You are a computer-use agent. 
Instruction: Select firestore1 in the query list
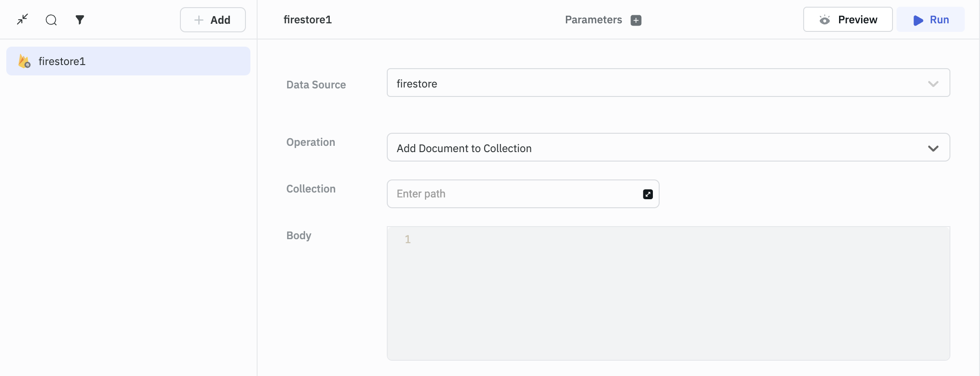point(128,61)
